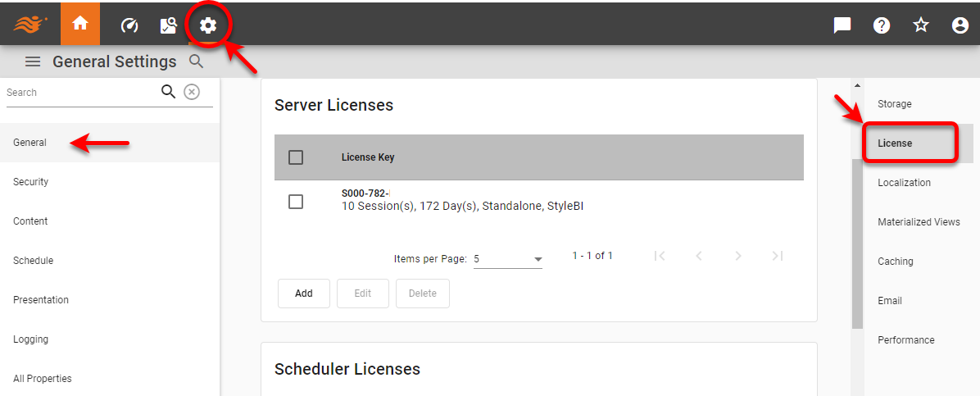Viewport: 980px width, 396px height.
Task: Open the Monitoring gauge icon
Action: click(129, 25)
